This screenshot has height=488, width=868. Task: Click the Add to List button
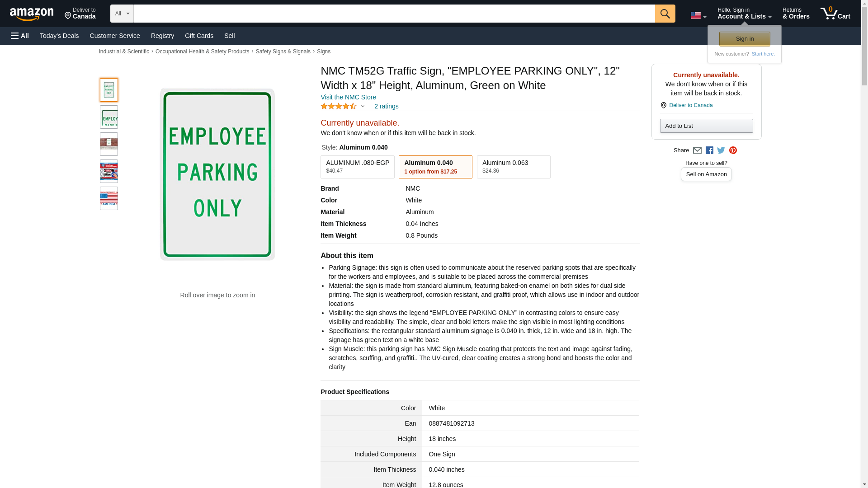coord(706,126)
